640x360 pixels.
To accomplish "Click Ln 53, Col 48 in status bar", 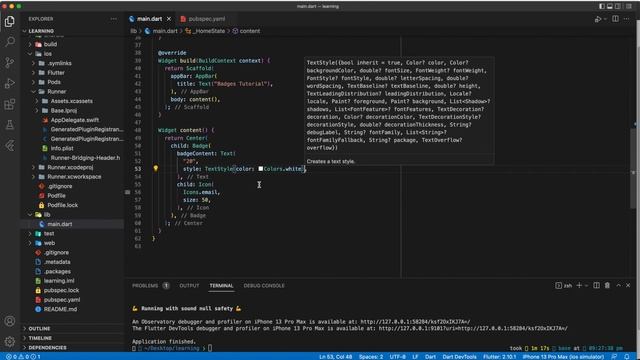I will pos(335,357).
